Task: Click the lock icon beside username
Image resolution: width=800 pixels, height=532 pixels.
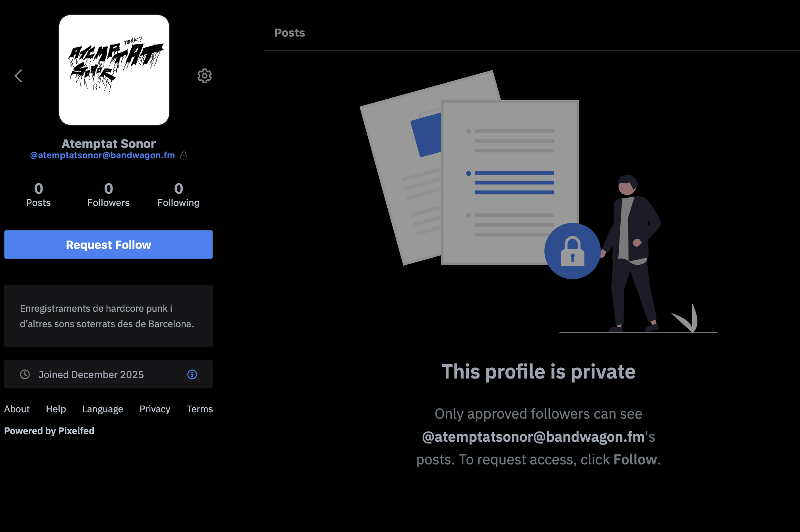Action: tap(184, 155)
